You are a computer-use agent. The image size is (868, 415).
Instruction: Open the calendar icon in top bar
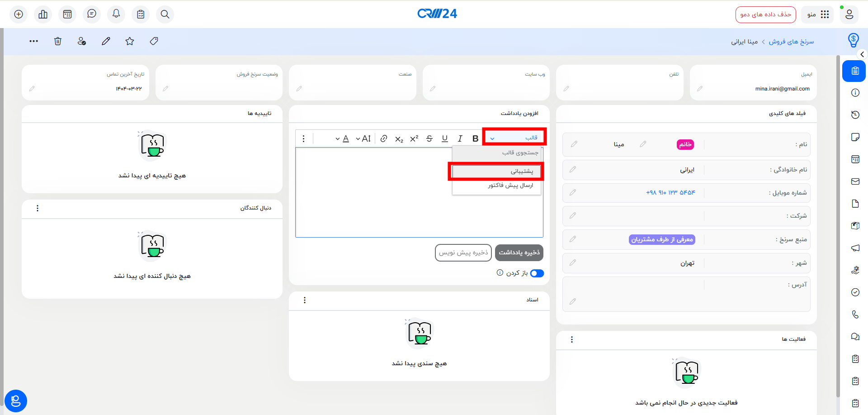(x=67, y=14)
